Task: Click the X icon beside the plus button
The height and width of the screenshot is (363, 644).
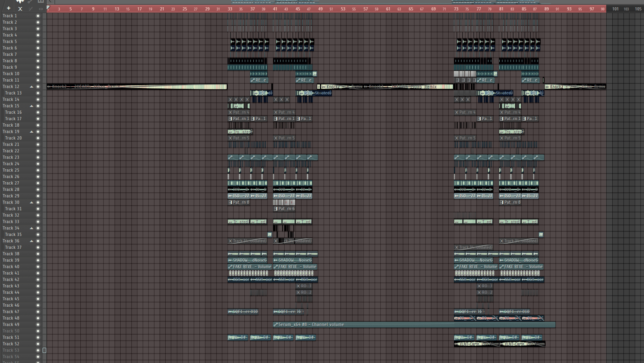Action: point(20,9)
